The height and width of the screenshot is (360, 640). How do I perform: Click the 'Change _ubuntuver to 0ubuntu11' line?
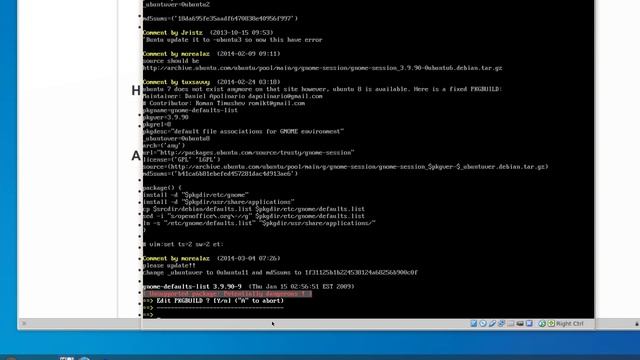pos(280,273)
